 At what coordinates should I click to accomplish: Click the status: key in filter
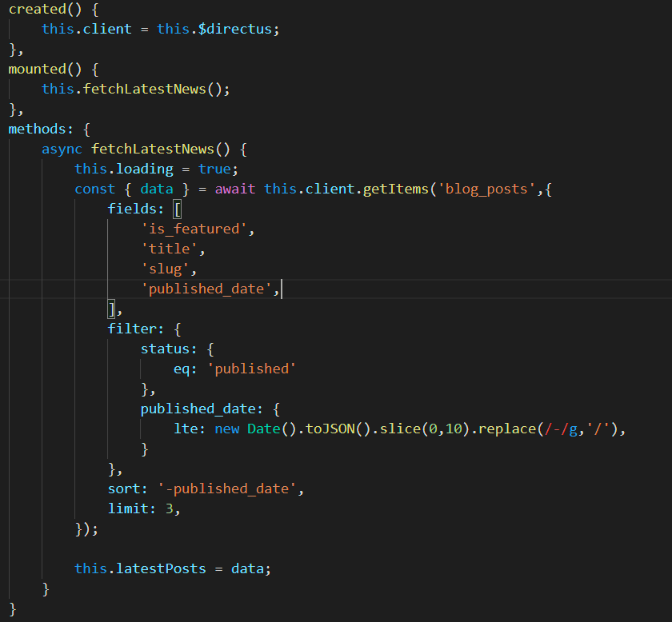coord(166,349)
